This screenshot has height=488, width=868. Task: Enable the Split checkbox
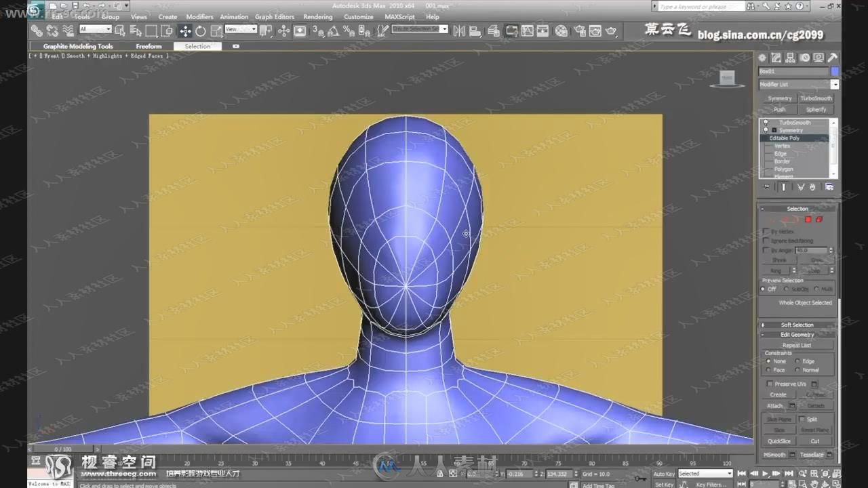pyautogui.click(x=802, y=420)
